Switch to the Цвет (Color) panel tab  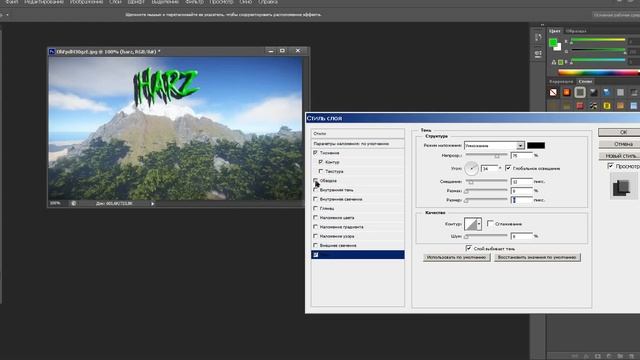pyautogui.click(x=555, y=31)
